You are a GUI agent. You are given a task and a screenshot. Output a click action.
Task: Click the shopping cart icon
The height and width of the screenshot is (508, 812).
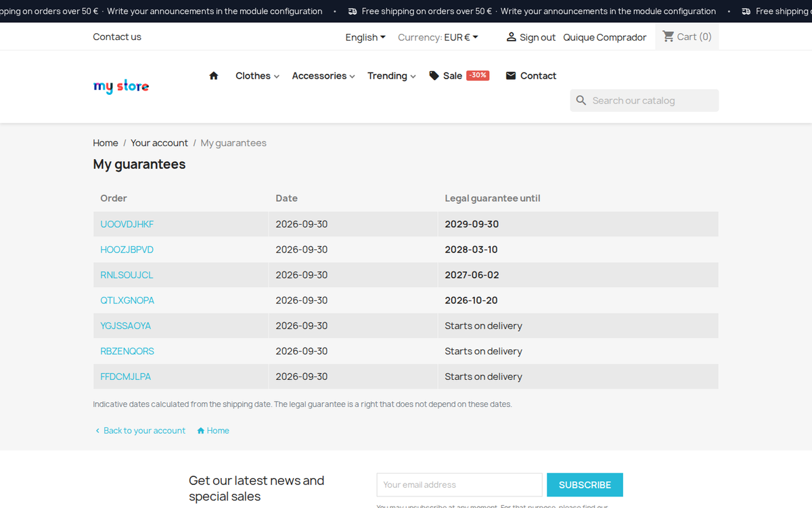[x=669, y=37]
